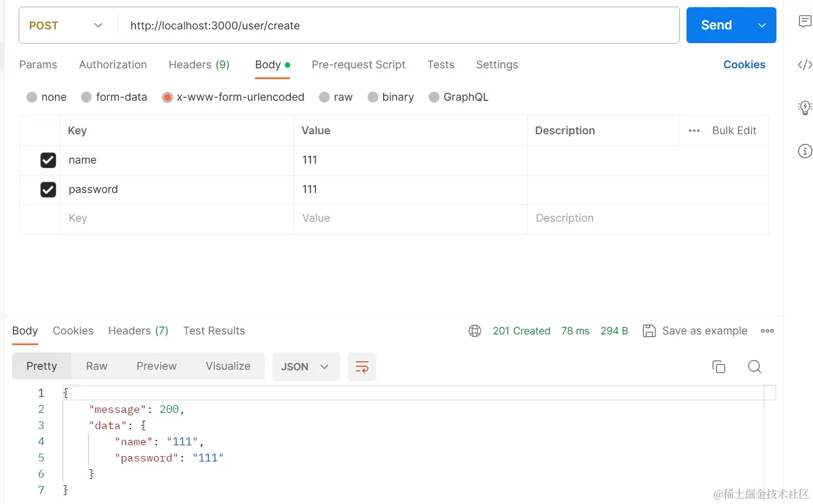Open the response Headers (7) tab

(138, 331)
